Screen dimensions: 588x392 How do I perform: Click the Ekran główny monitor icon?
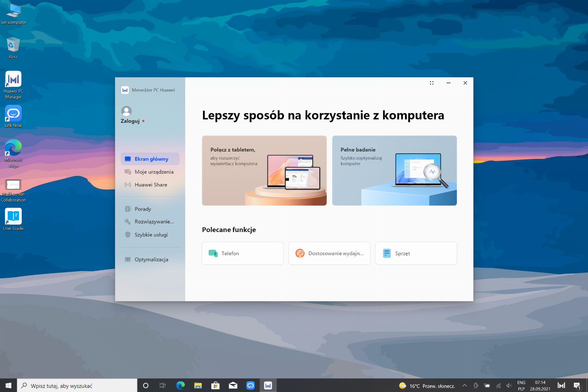click(x=128, y=159)
